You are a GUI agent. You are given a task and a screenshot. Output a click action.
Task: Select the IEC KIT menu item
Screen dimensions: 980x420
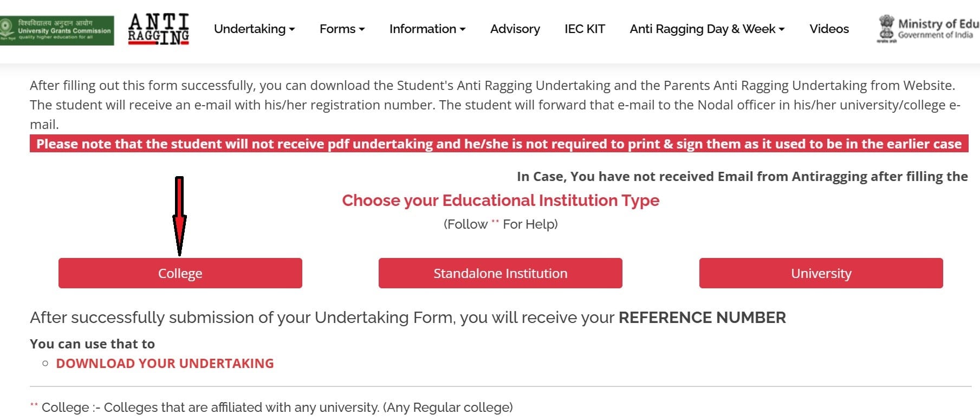584,29
